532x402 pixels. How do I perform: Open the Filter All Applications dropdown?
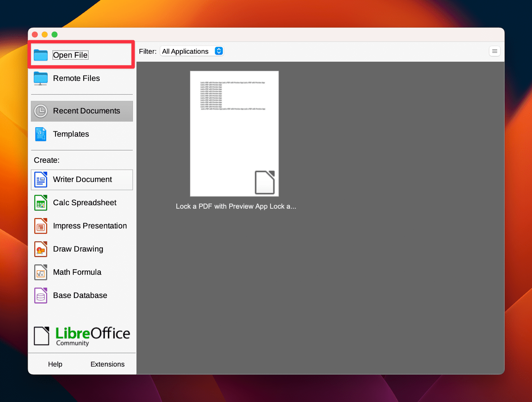click(192, 51)
